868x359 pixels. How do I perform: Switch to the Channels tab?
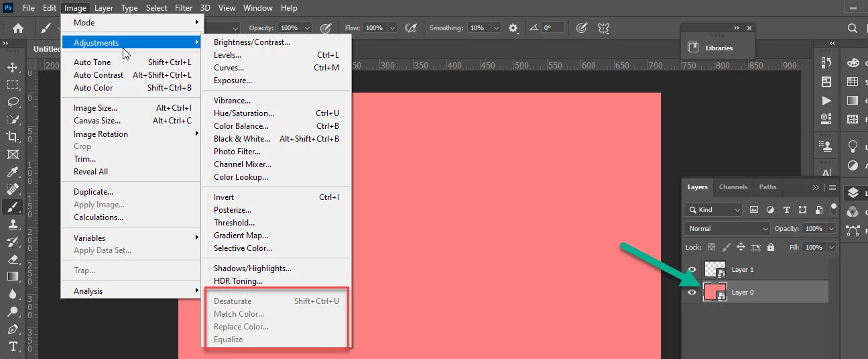click(x=733, y=187)
